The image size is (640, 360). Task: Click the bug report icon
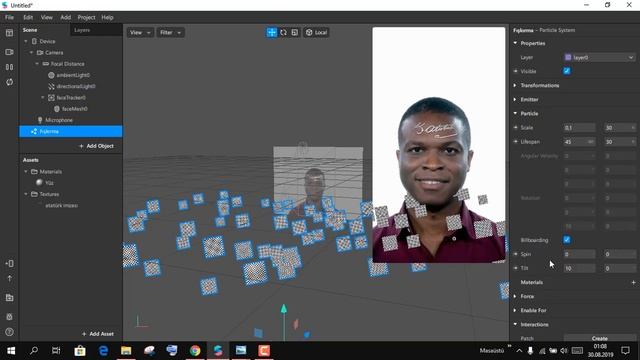tap(9, 317)
